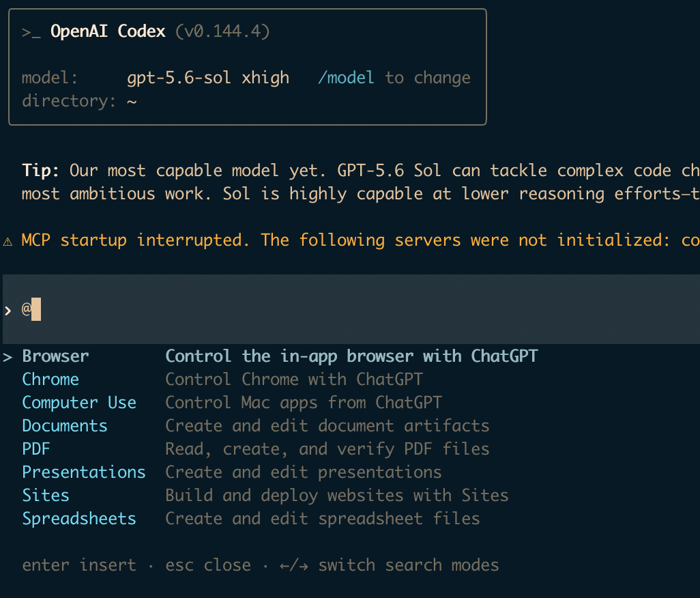Click the text cursor block after @
This screenshot has width=700, height=598.
point(36,309)
